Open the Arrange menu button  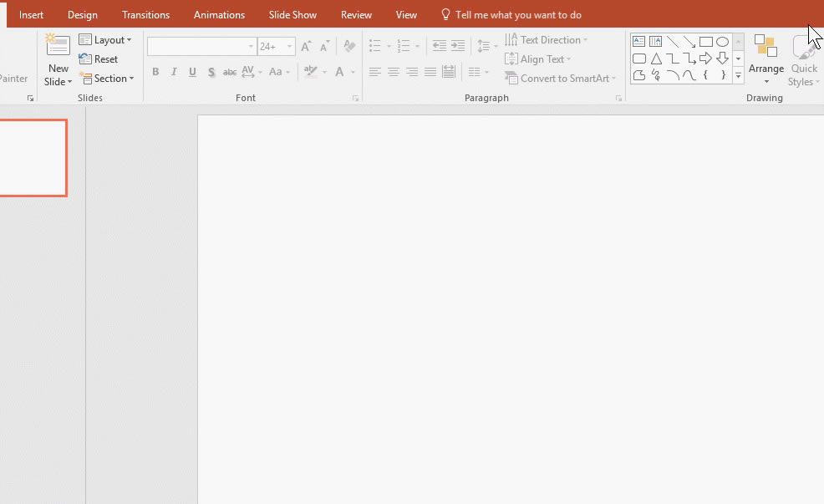766,59
